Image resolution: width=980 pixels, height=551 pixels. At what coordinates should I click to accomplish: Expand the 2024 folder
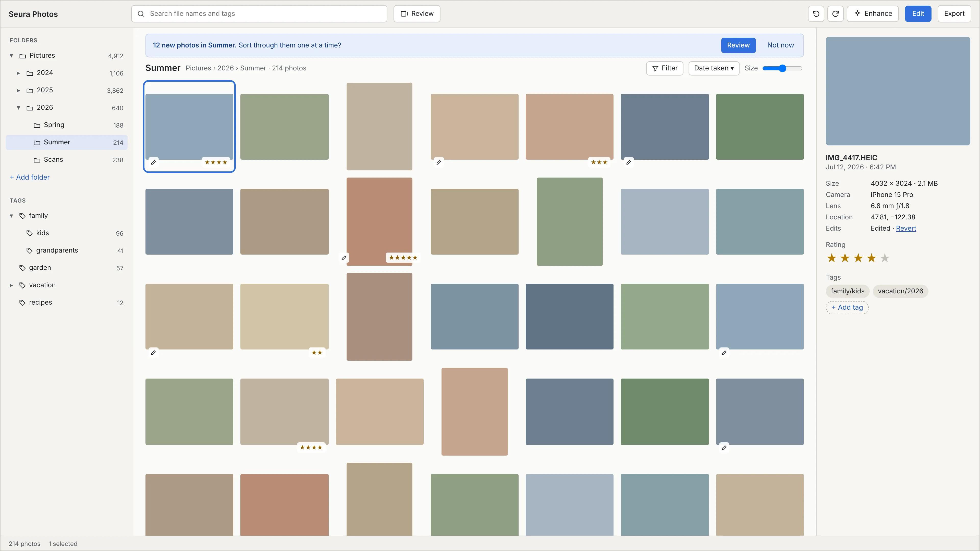[18, 73]
